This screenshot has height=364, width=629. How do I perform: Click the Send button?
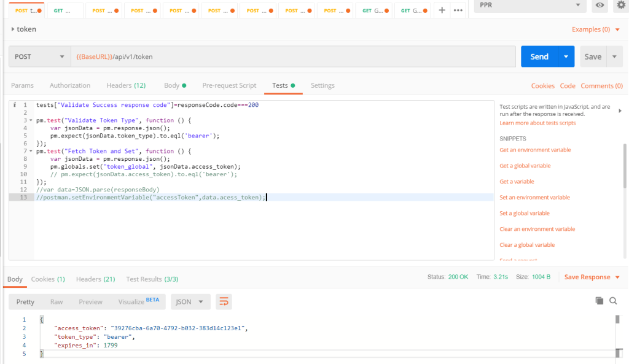539,56
